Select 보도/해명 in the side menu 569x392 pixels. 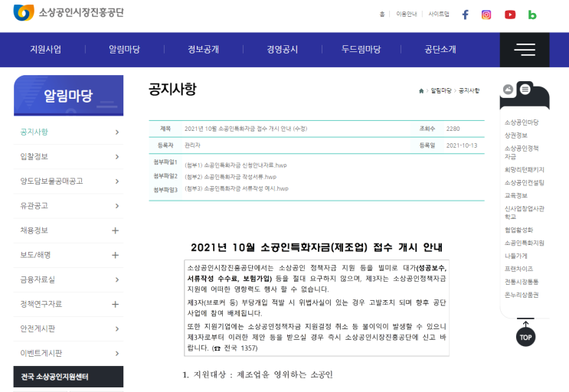click(x=35, y=255)
